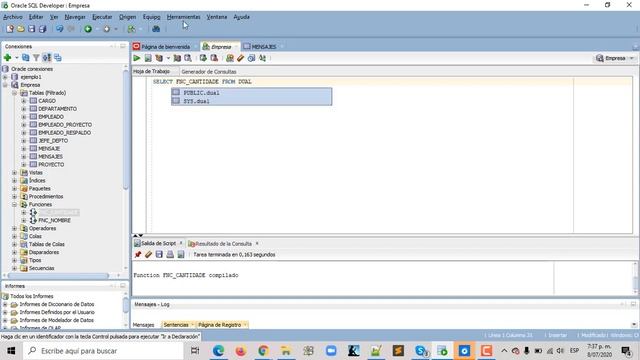Open the Windows Start menu

[x=11, y=351]
